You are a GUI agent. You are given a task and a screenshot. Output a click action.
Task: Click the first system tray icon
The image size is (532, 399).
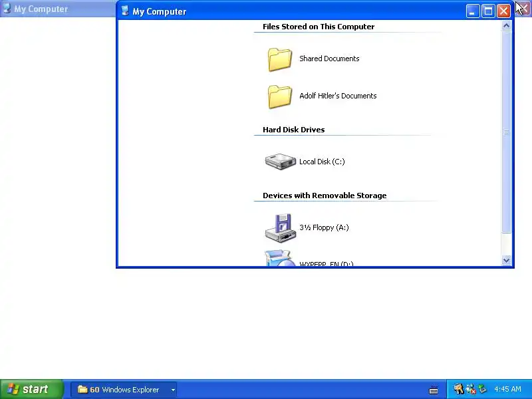(x=458, y=389)
